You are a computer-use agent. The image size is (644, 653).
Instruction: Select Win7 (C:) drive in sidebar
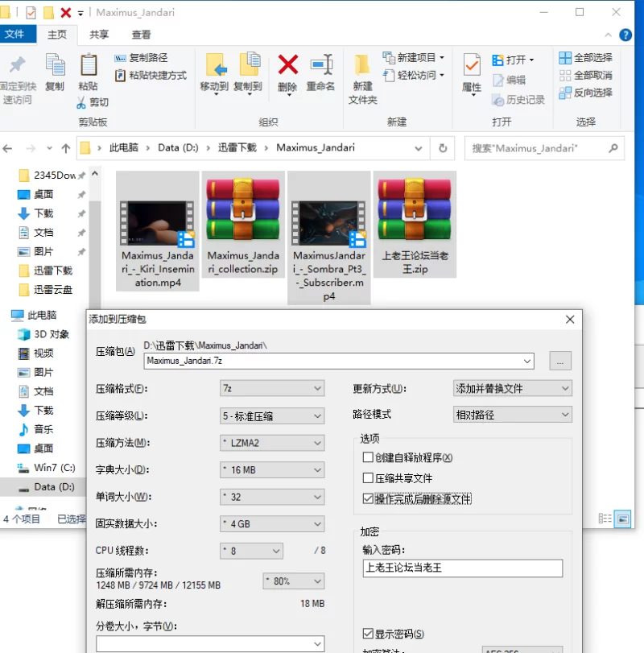point(47,468)
